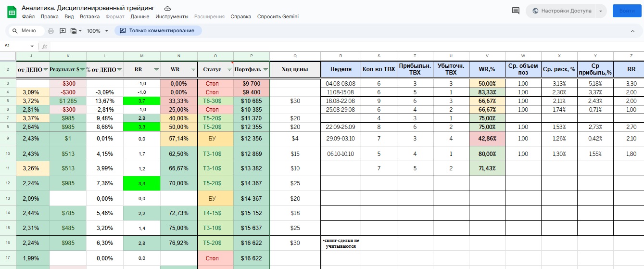Click the Google Sheets home logo

[x=11, y=12]
